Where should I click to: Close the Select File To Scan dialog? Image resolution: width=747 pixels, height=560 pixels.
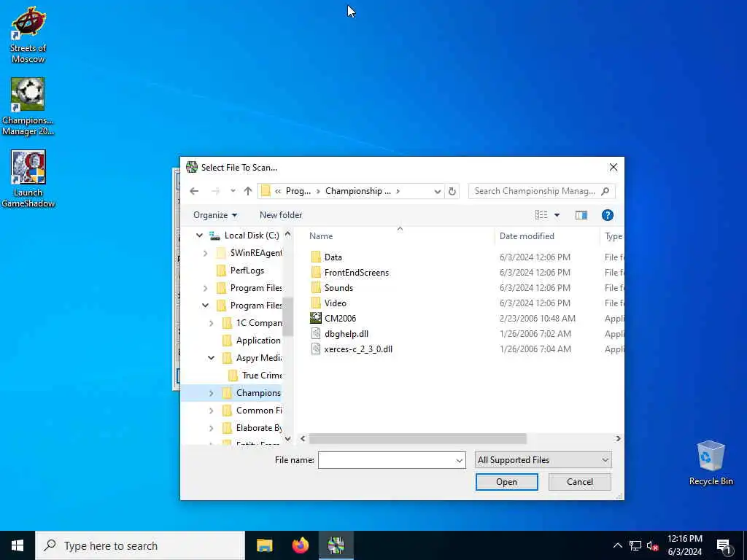[613, 167]
